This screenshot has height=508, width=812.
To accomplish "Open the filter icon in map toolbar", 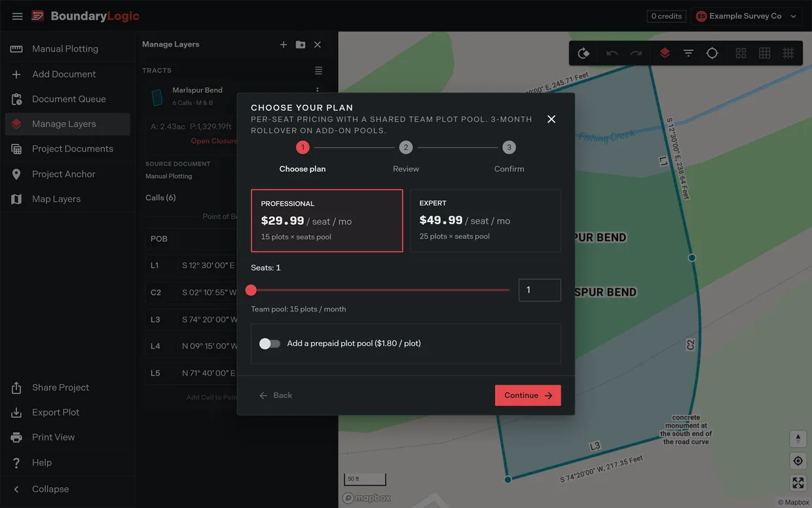I will point(688,53).
